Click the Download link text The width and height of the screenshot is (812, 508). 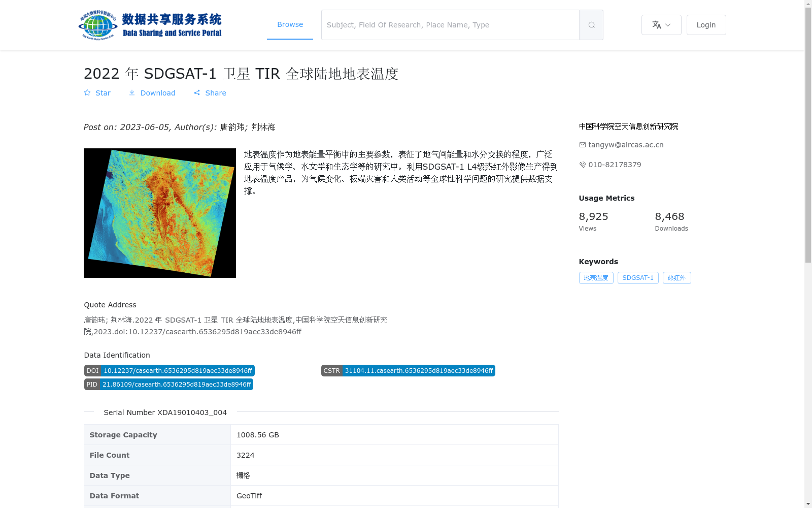pos(158,93)
